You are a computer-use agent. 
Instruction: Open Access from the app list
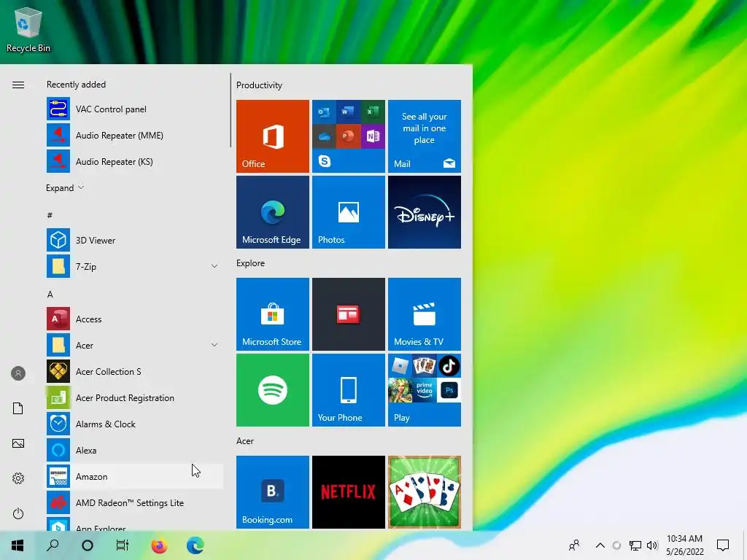[x=134, y=319]
